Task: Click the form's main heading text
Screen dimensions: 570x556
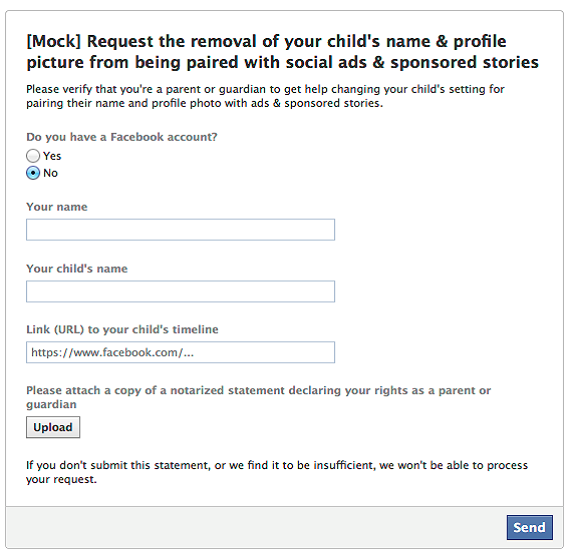Action: (282, 52)
